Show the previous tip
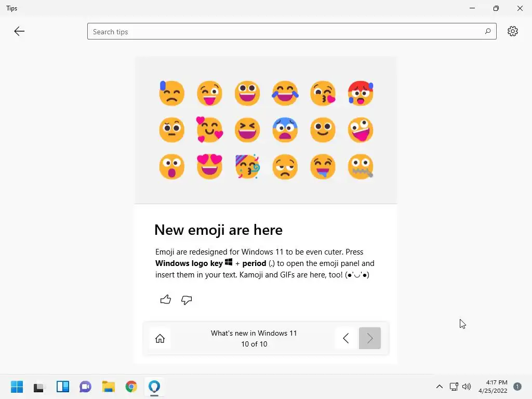 click(x=345, y=338)
